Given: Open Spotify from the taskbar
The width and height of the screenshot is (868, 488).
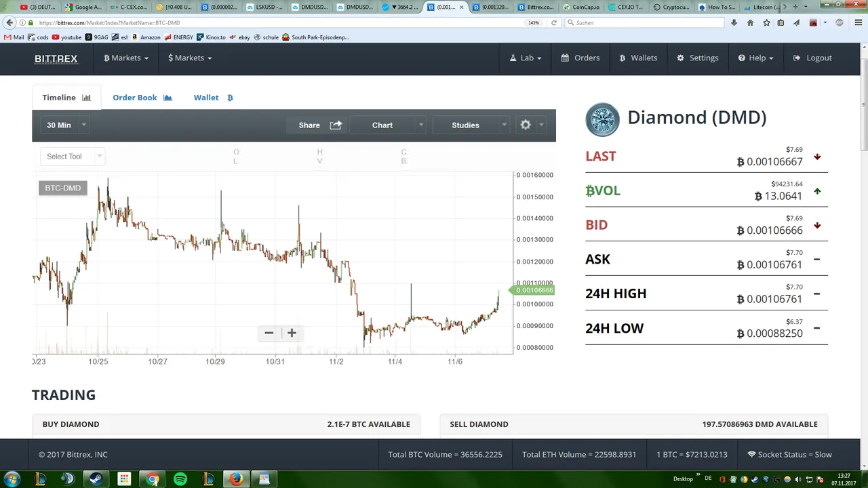Looking at the screenshot, I should (x=180, y=479).
